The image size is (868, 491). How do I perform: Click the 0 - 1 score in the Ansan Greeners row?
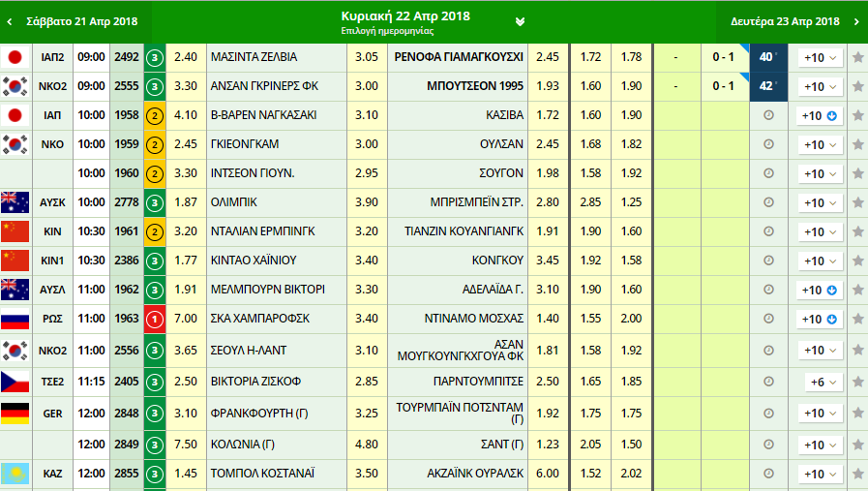(724, 86)
